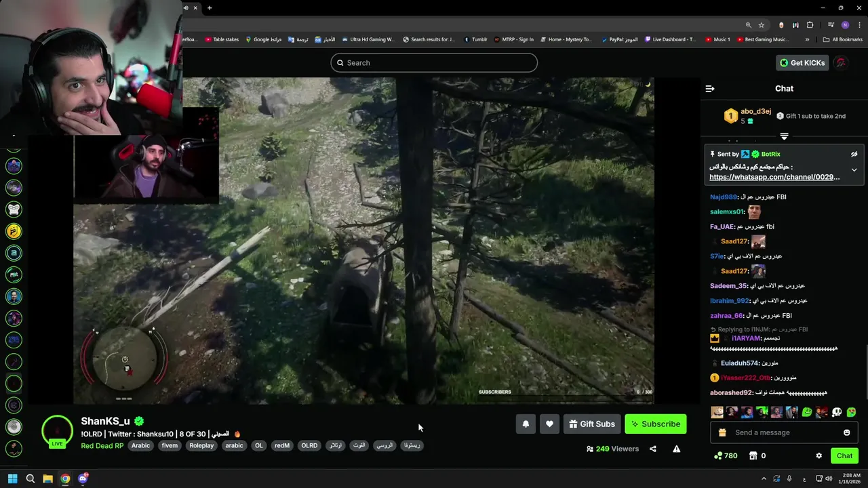This screenshot has height=488, width=868.
Task: Open aborashed92 chat username
Action: click(731, 393)
